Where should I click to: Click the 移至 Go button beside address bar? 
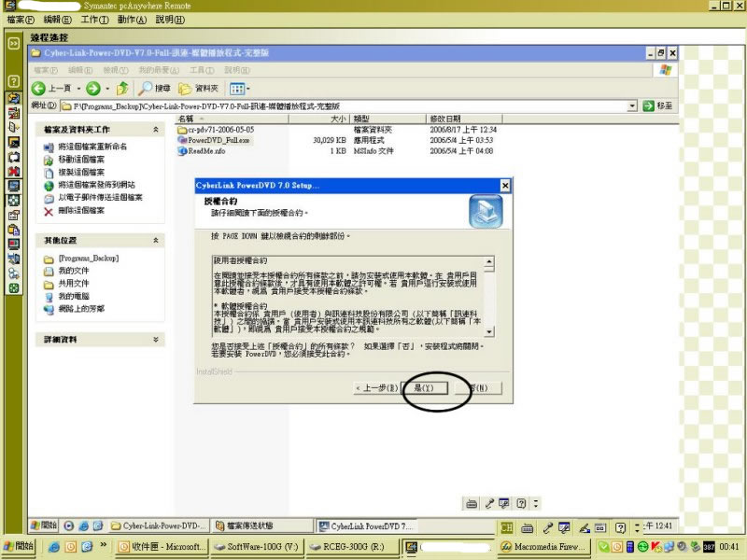click(x=657, y=105)
